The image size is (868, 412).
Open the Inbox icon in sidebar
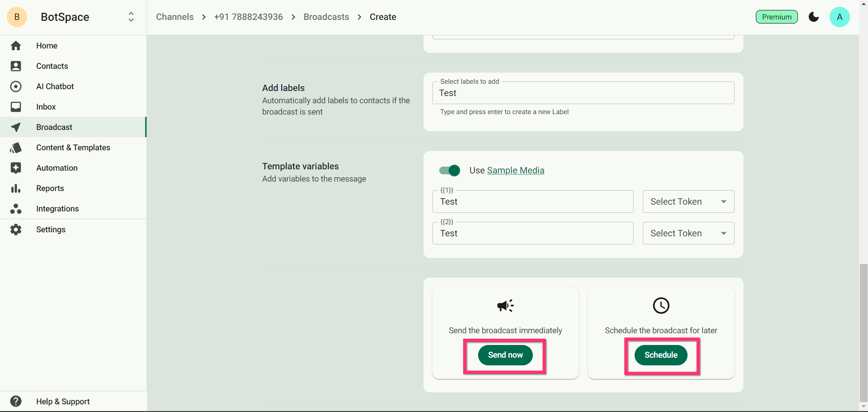click(16, 107)
